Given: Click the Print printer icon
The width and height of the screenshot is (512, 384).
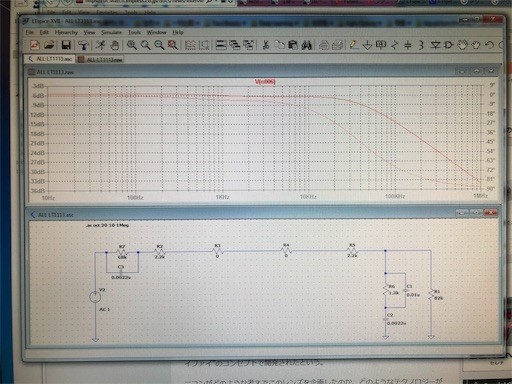Looking at the screenshot, I should coord(324,45).
